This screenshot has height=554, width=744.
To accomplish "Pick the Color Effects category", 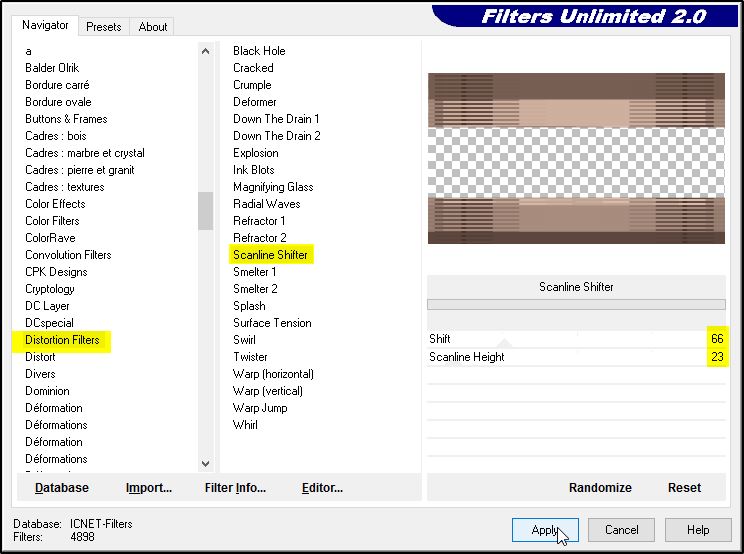I will click(x=55, y=204).
